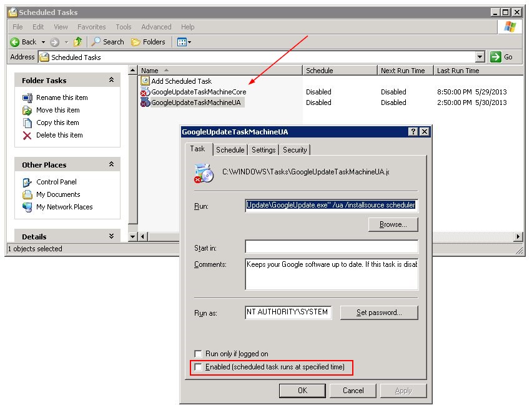The width and height of the screenshot is (532, 410).
Task: Toggle the Run only if logged on checkbox
Action: pyautogui.click(x=198, y=354)
